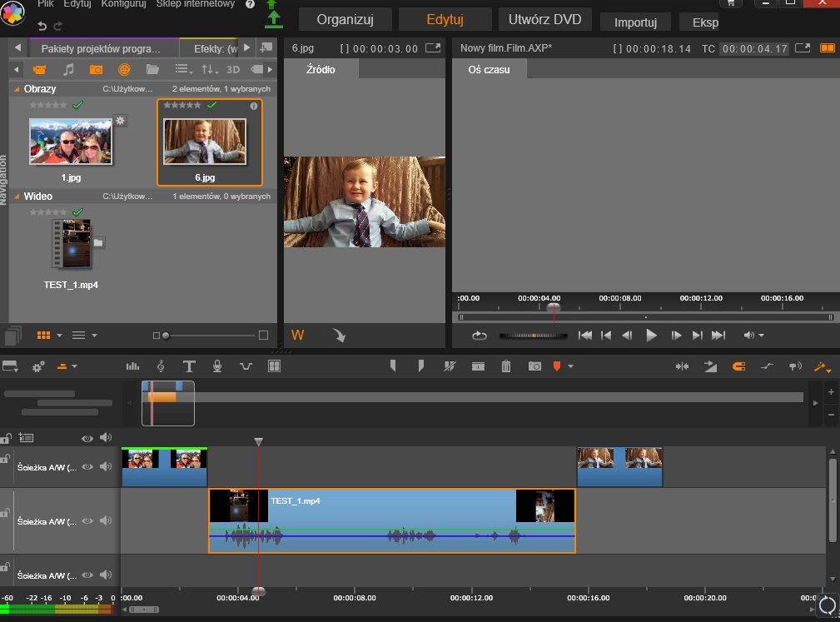Select the Titles tool
840x622 pixels.
(x=190, y=366)
